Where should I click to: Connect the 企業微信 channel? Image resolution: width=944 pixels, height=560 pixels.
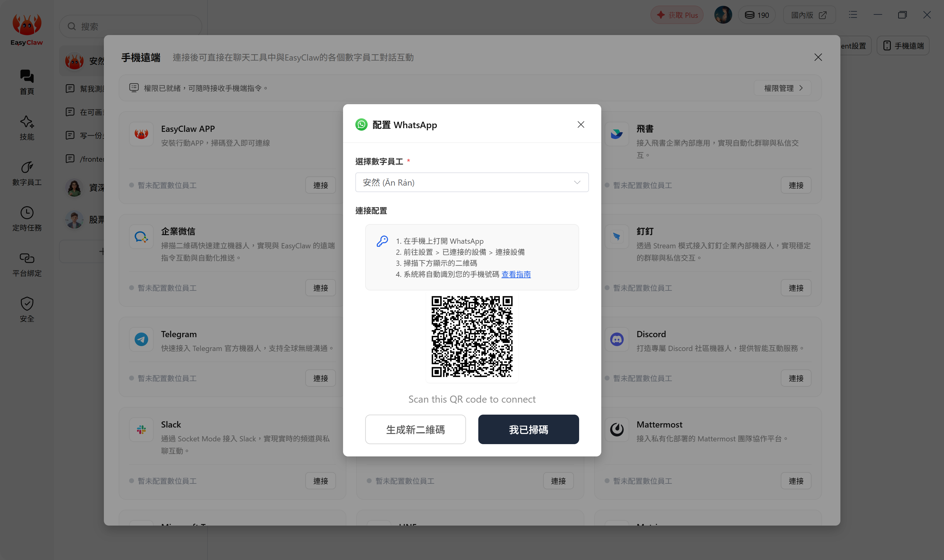click(320, 288)
